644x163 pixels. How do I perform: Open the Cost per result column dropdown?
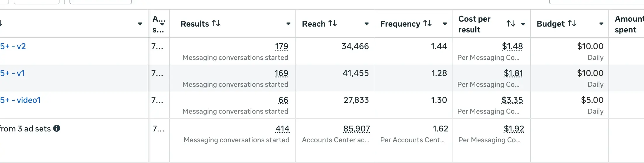pyautogui.click(x=523, y=24)
